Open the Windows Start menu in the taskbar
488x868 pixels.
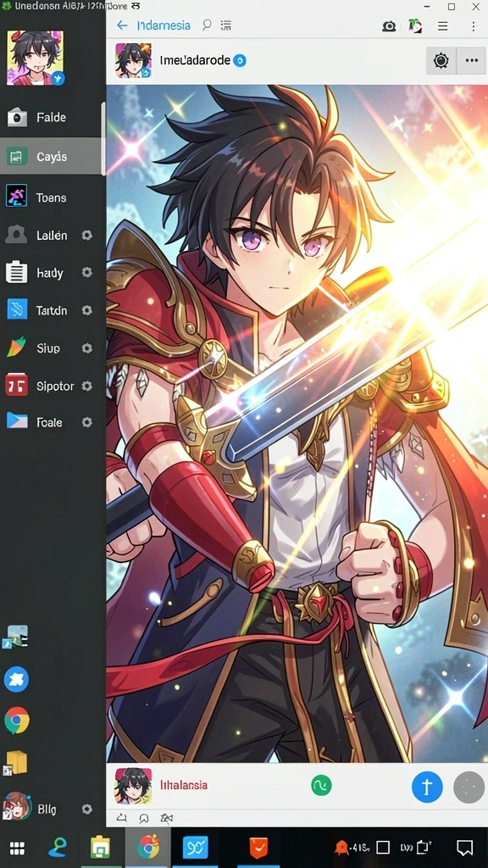(x=17, y=848)
